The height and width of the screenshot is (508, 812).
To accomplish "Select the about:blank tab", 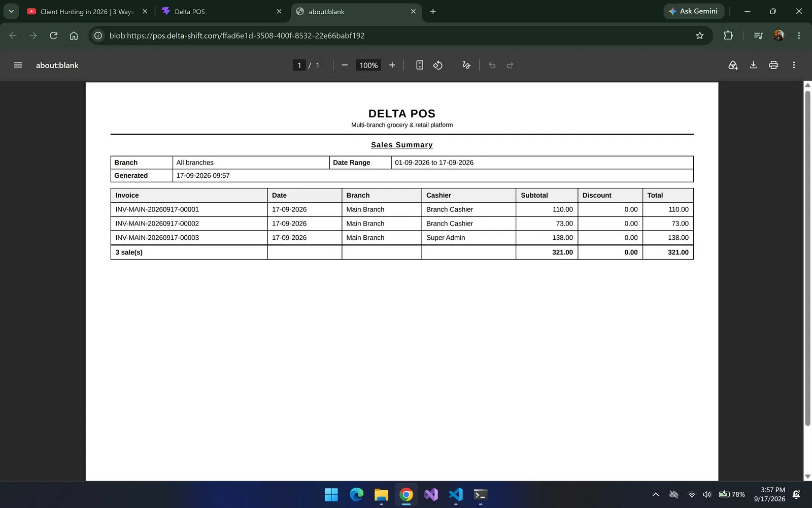I will [x=355, y=11].
